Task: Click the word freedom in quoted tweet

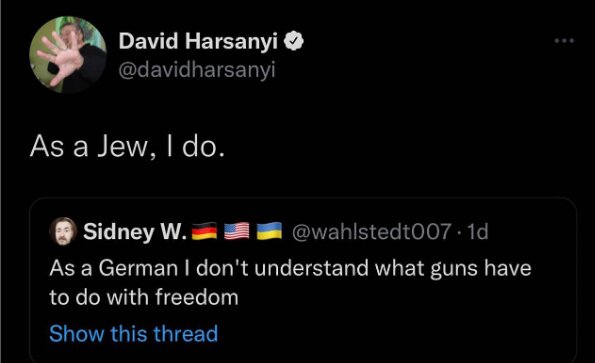Action: click(197, 297)
